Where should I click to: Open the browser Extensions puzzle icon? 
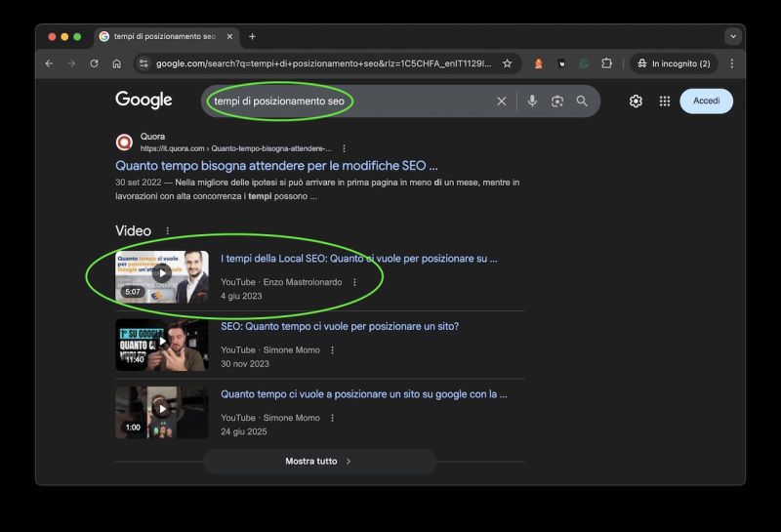point(606,63)
